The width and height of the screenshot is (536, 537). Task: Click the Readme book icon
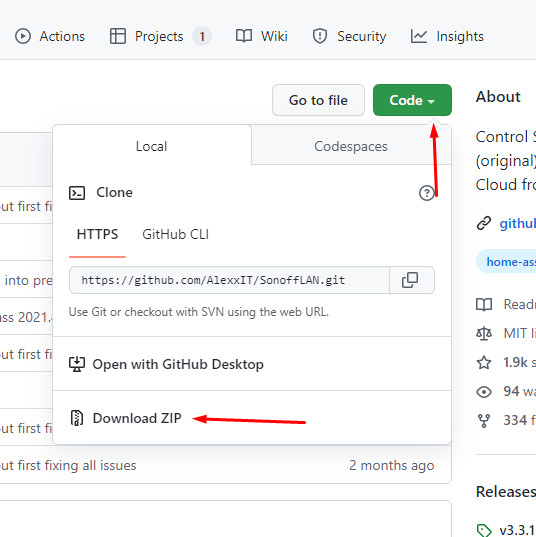point(484,304)
